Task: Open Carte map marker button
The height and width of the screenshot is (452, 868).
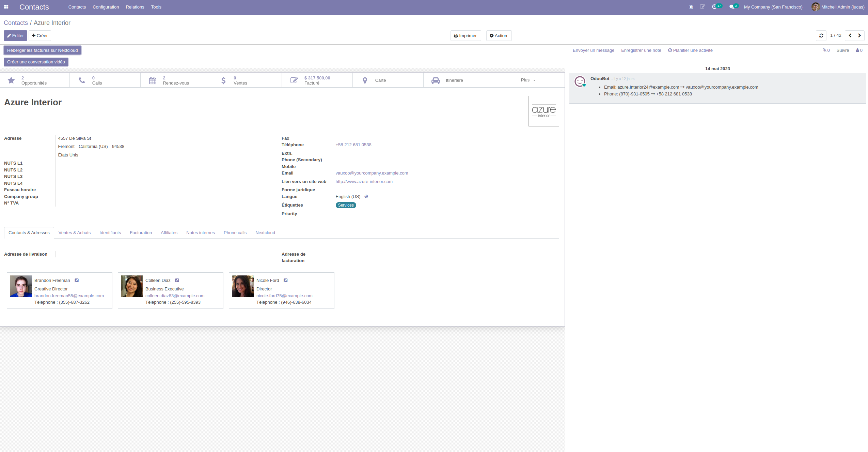Action: (388, 80)
